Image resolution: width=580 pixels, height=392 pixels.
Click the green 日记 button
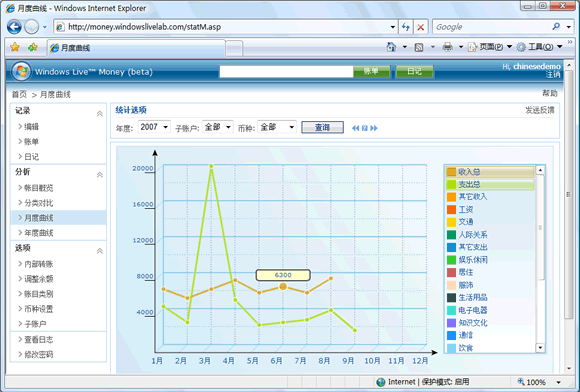tap(414, 71)
